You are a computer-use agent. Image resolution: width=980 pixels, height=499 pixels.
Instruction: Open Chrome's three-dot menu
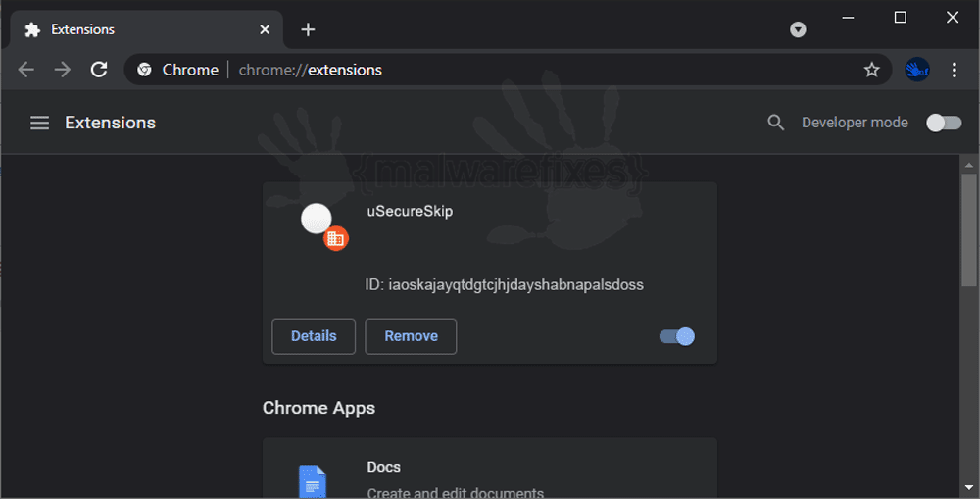pos(955,70)
